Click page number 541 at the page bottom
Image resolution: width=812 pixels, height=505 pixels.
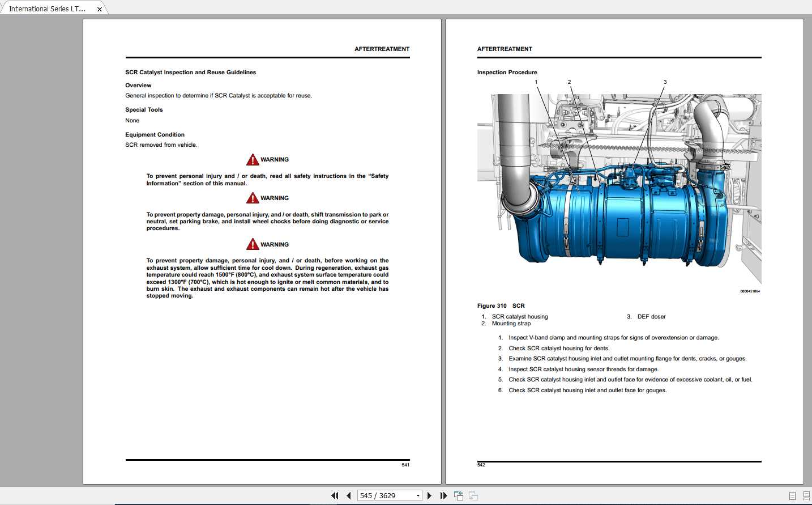click(405, 465)
